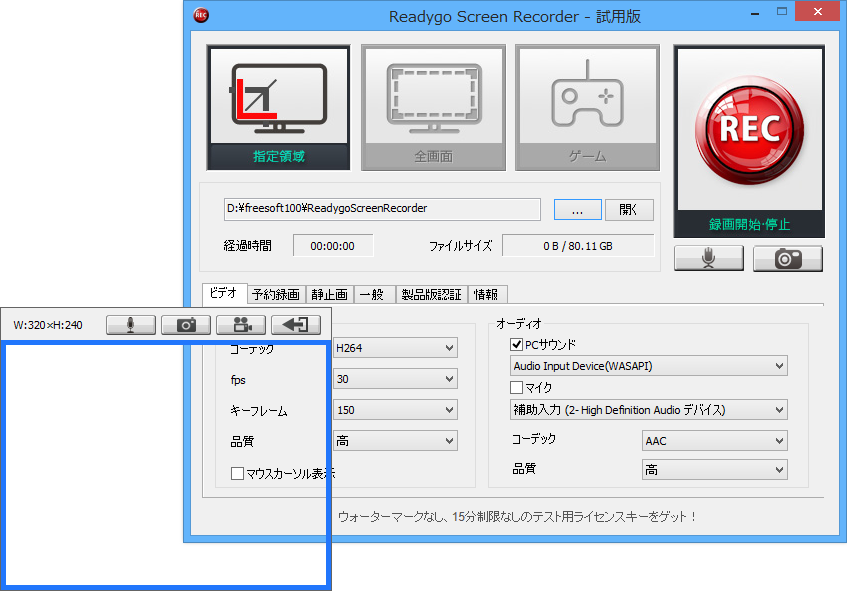Switch to the 静止画 tab

pyautogui.click(x=330, y=294)
